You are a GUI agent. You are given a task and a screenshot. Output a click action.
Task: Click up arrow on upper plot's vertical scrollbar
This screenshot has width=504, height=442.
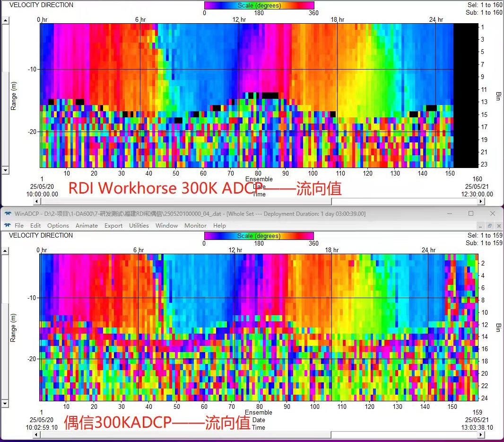5,20
